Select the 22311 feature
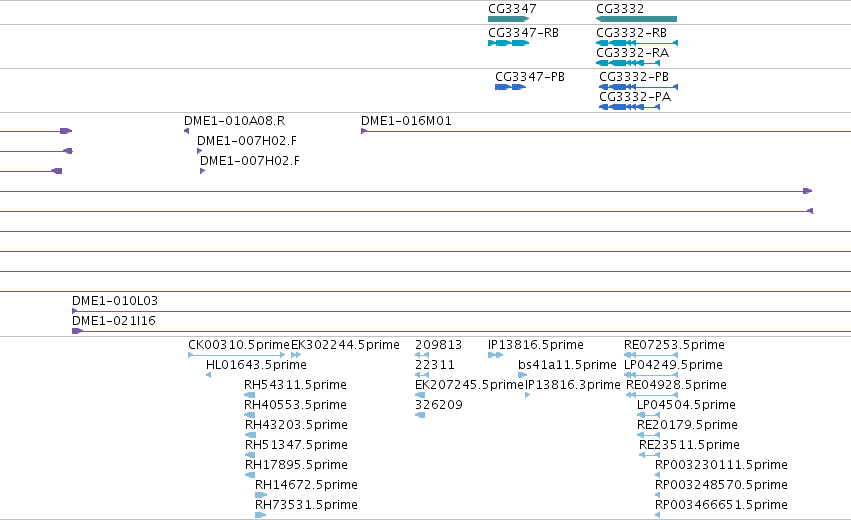The height and width of the screenshot is (520, 851). (422, 375)
